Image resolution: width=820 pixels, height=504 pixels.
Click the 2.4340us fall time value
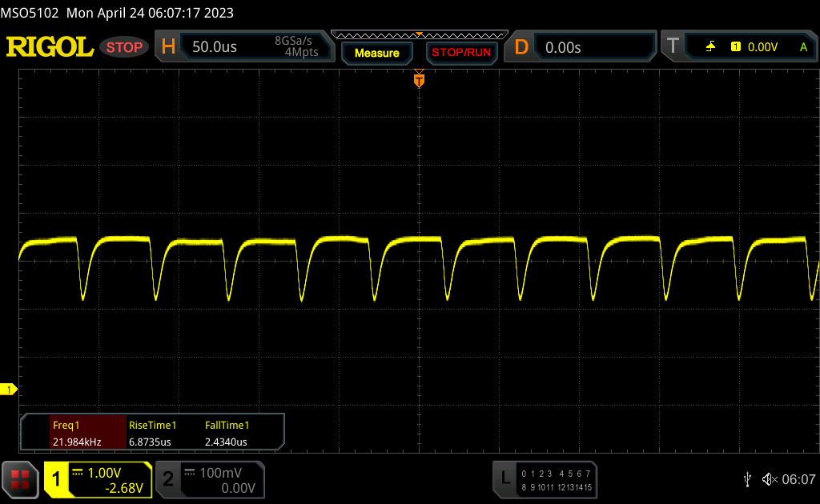[226, 442]
